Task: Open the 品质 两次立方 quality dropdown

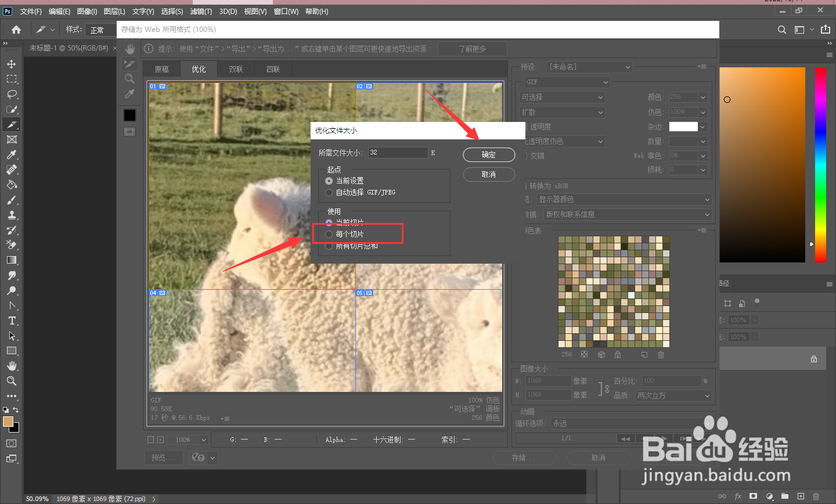Action: tap(673, 395)
